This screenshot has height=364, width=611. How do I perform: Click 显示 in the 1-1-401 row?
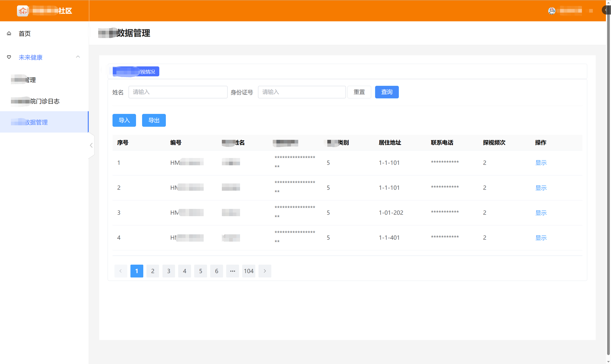point(541,238)
